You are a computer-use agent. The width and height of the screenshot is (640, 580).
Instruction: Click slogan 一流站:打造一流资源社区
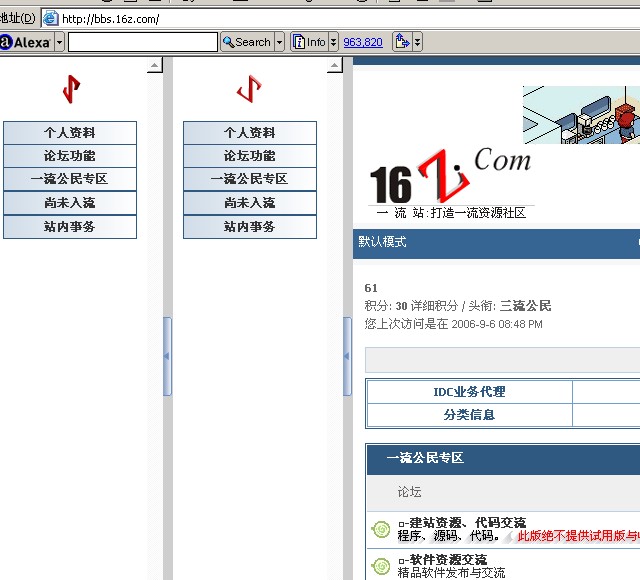(x=451, y=213)
